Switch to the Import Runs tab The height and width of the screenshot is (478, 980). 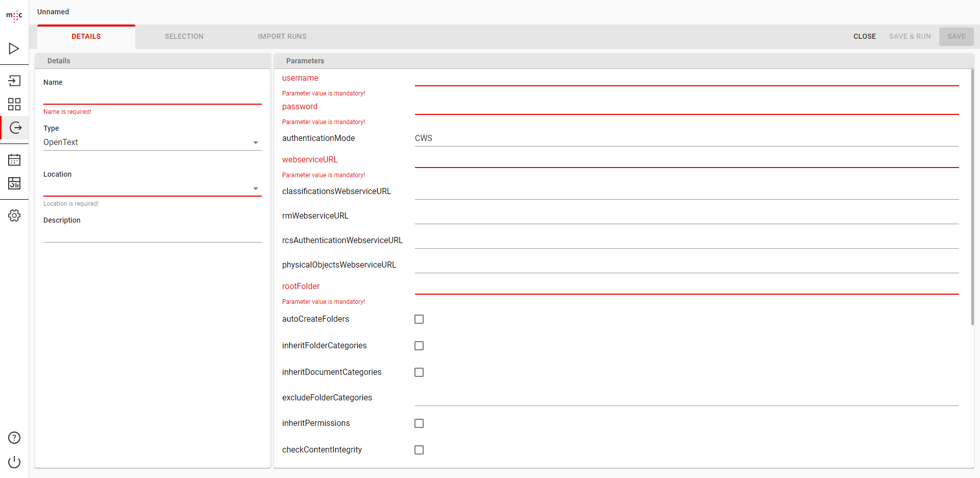click(x=282, y=37)
